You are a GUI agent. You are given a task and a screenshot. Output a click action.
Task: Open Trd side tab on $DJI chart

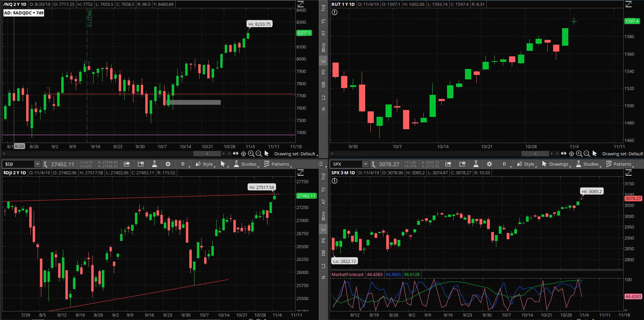pos(323,176)
